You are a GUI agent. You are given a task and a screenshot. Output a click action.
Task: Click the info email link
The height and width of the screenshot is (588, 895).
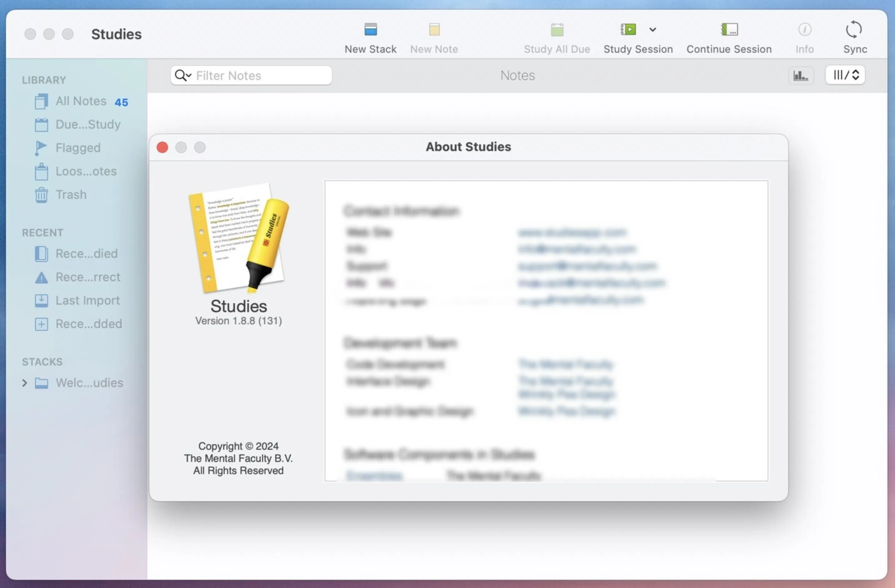tap(577, 249)
